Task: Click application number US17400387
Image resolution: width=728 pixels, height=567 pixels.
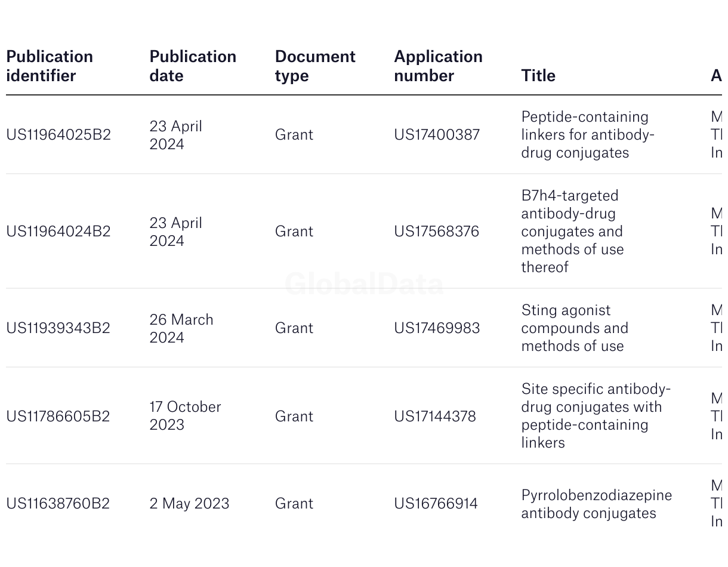Action: pyautogui.click(x=437, y=134)
